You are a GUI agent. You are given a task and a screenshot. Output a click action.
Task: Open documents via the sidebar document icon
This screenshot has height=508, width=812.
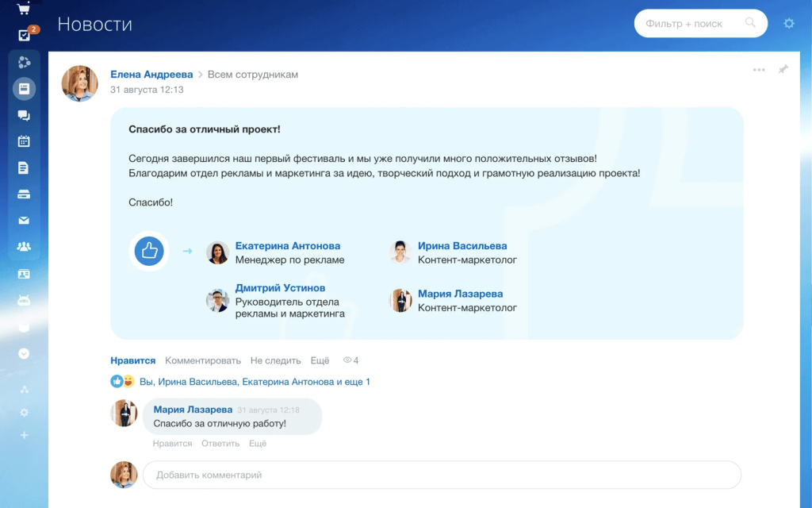click(x=24, y=167)
